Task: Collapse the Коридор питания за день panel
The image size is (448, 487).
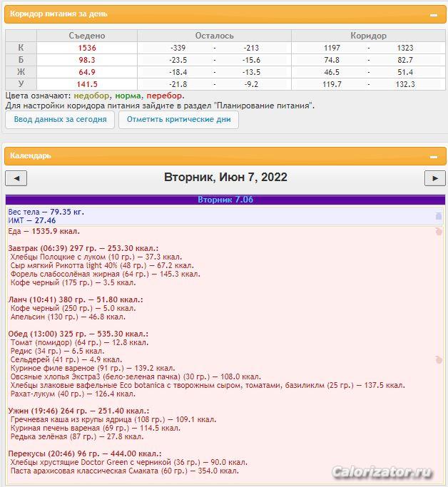Action: (433, 14)
